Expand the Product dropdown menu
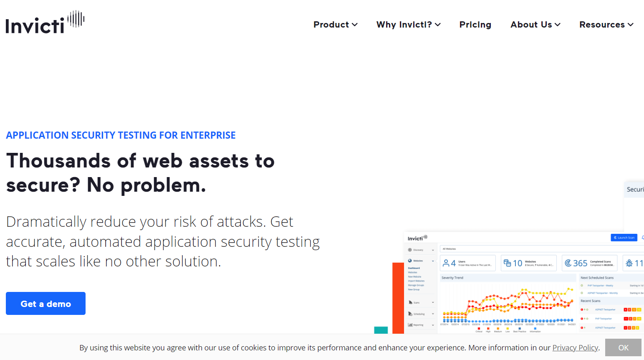 (x=336, y=25)
